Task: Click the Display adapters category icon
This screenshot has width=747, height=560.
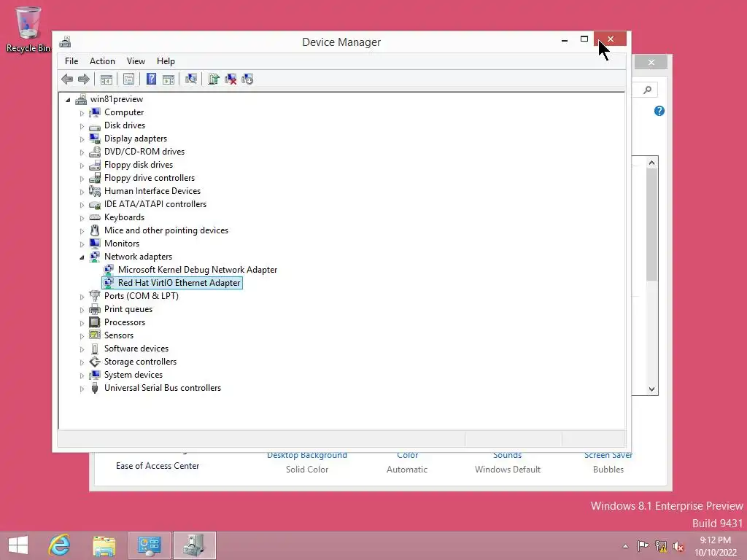Action: 95,138
